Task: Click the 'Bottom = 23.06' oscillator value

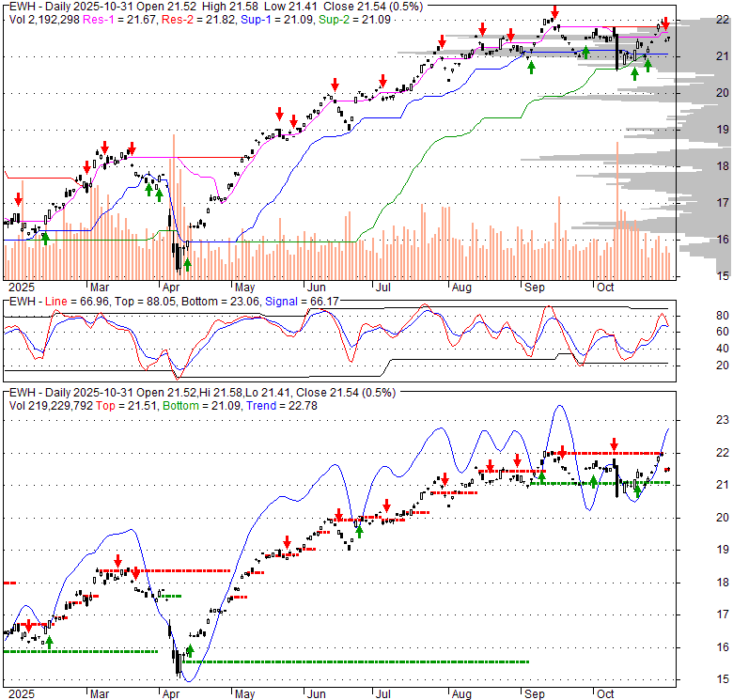Action: (220, 302)
